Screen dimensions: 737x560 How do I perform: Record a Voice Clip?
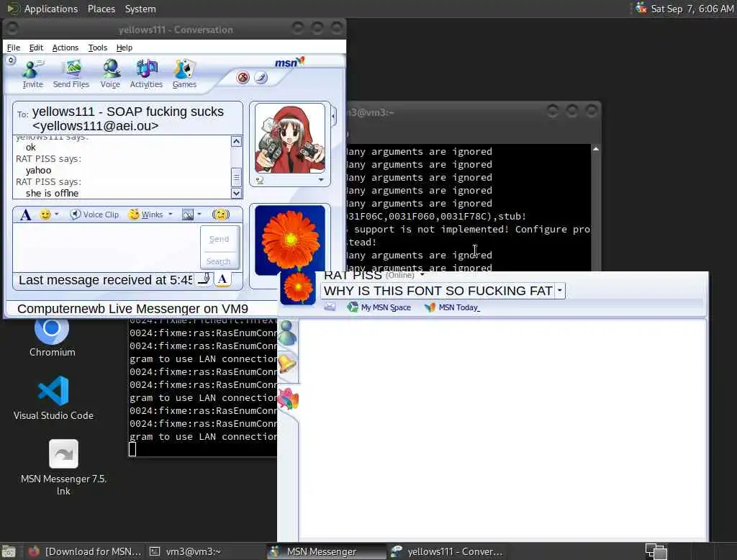point(94,214)
